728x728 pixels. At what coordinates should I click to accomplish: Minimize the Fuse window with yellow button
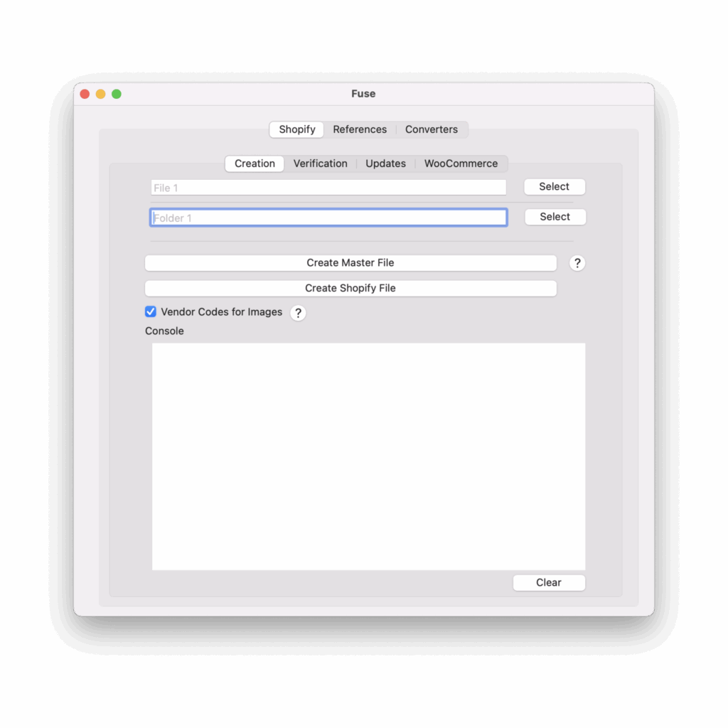coord(100,94)
